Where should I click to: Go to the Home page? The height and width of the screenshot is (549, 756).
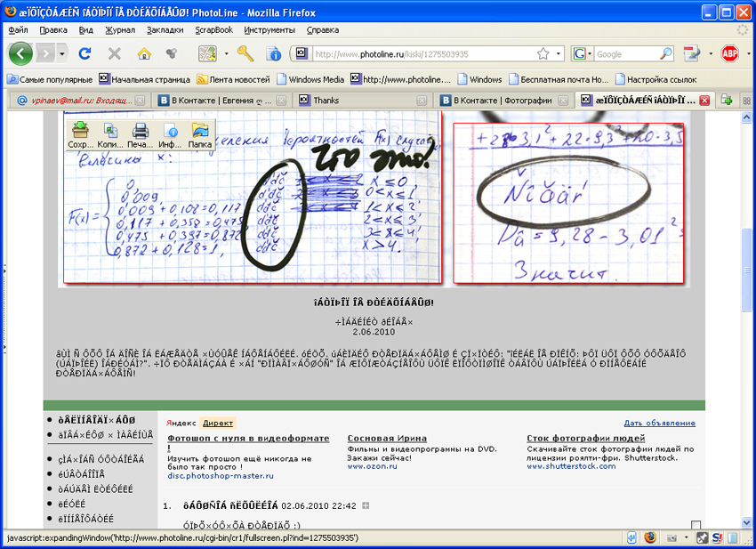pyautogui.click(x=144, y=53)
